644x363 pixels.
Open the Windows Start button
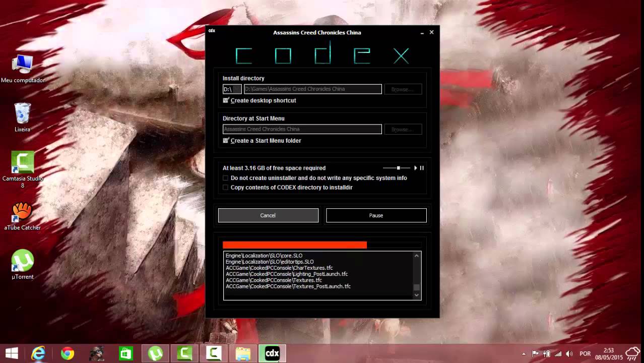12,353
